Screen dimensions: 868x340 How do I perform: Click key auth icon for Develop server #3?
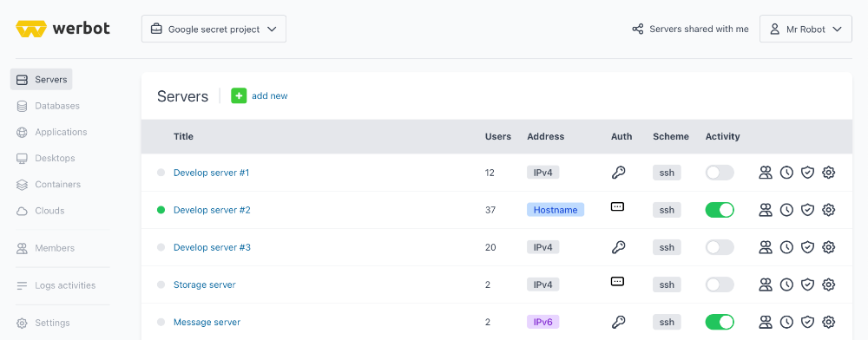(618, 247)
